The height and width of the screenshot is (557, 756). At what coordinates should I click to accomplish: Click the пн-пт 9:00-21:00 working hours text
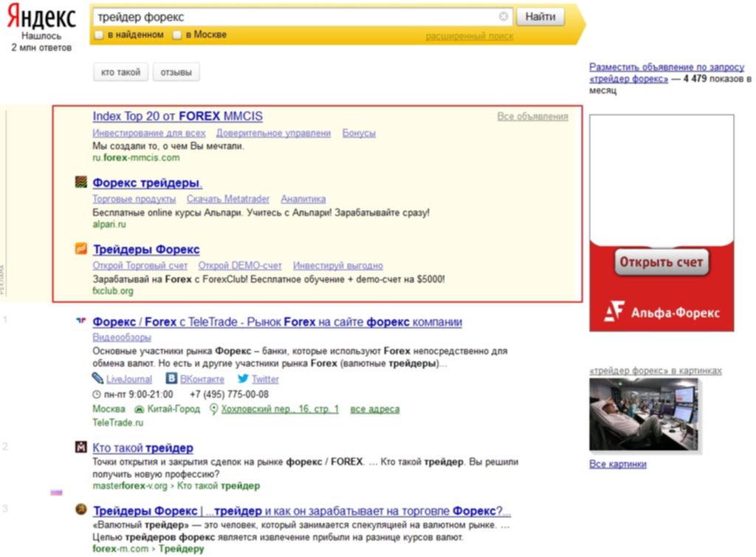point(138,394)
